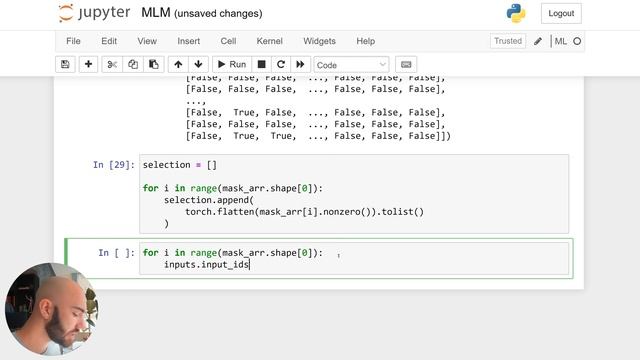Click the selection.append( code line

209,200
